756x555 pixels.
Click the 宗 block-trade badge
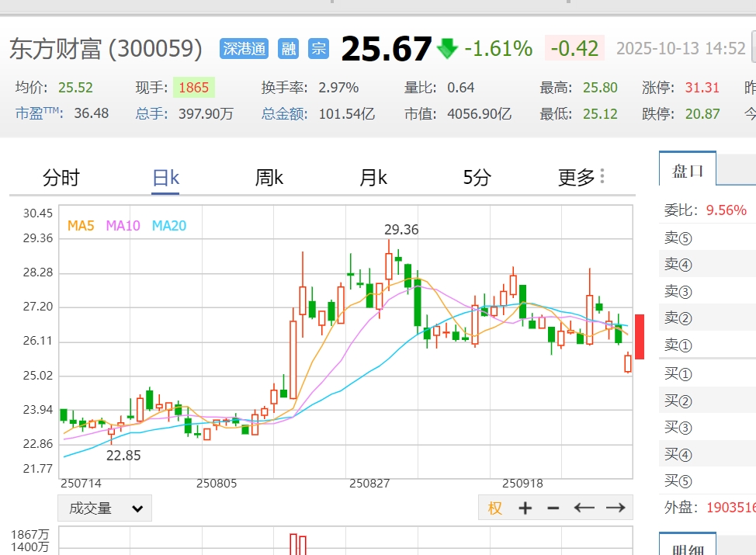[x=318, y=49]
